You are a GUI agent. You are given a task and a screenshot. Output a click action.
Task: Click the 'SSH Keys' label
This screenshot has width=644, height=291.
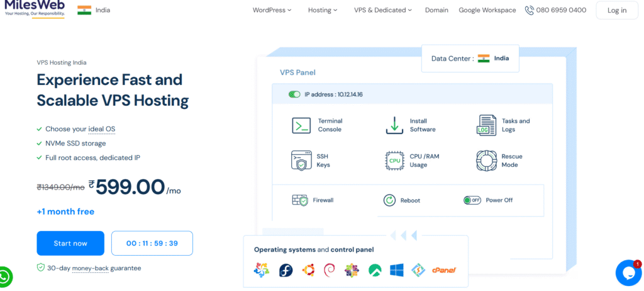coord(323,161)
